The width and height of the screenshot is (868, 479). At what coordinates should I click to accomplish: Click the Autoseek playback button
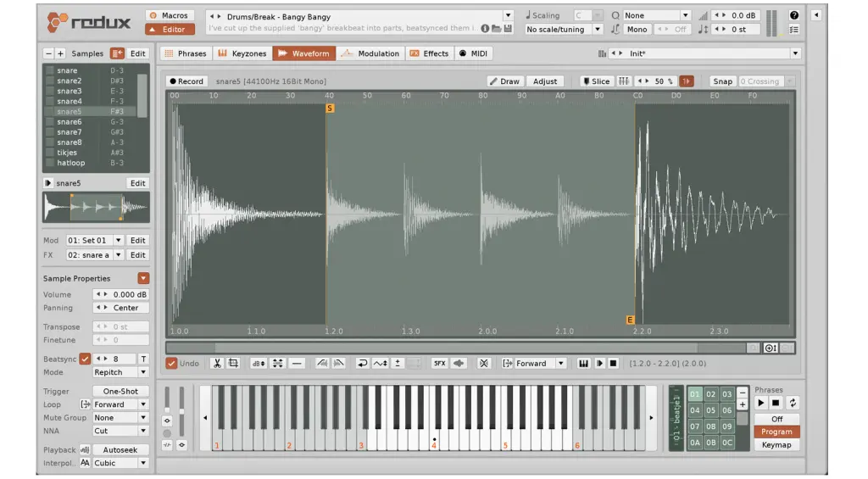[120, 450]
